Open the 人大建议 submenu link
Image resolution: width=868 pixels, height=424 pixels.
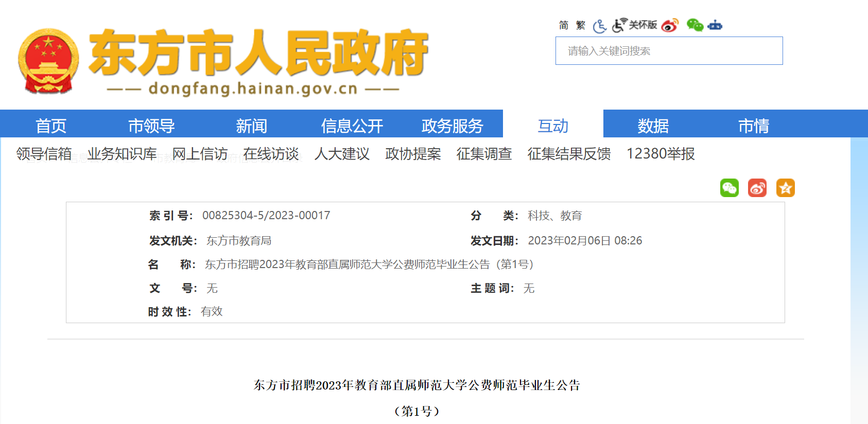342,154
